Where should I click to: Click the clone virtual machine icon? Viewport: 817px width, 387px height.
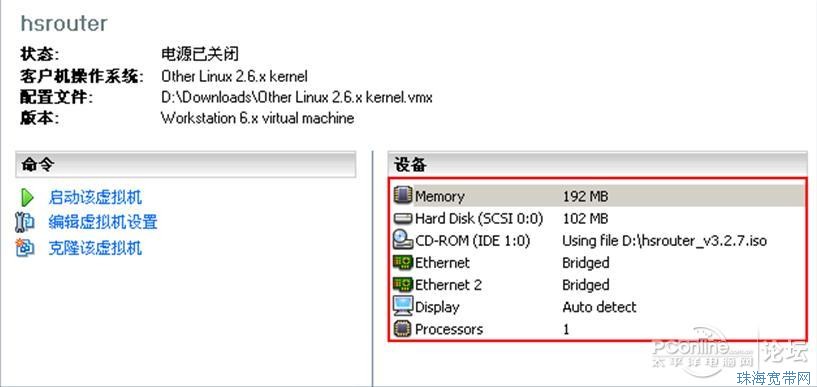point(25,247)
